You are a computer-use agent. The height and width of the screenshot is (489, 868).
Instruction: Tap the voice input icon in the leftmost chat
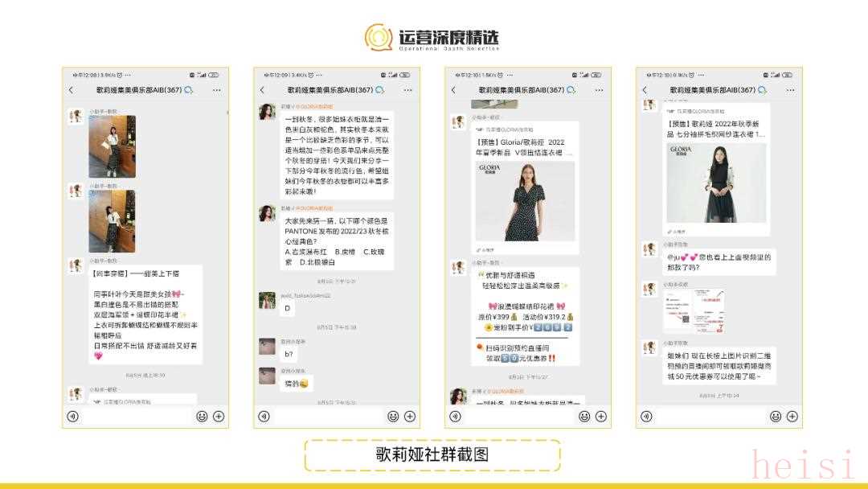pyautogui.click(x=73, y=416)
